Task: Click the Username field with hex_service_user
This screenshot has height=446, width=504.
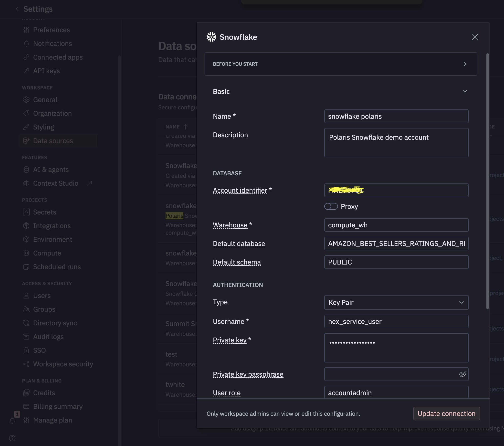Action: [396, 321]
